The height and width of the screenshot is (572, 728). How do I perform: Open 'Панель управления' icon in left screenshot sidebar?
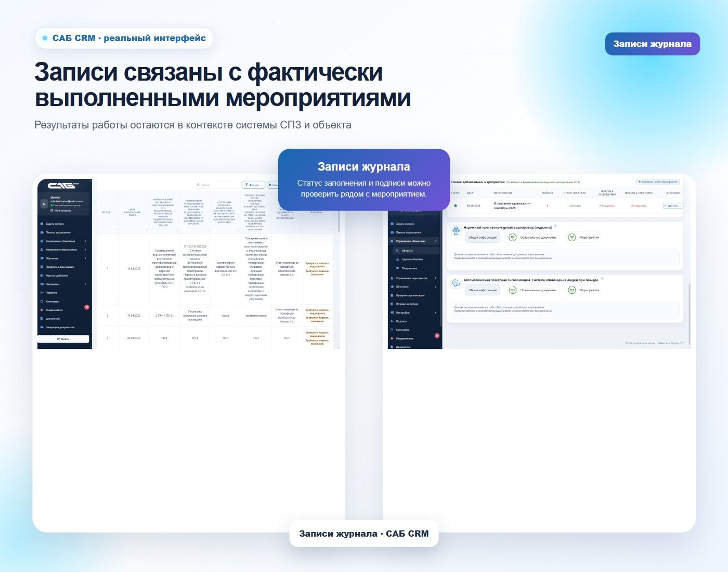pyautogui.click(x=42, y=232)
